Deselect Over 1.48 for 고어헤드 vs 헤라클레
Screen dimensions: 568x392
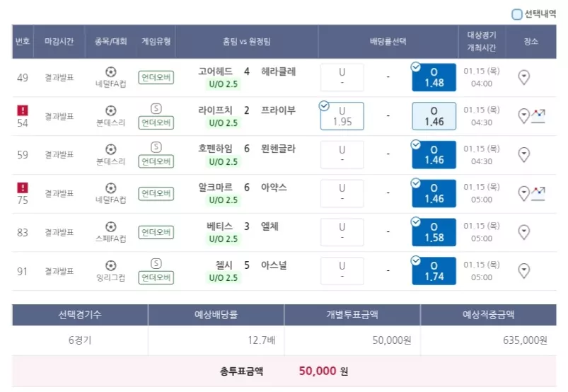434,77
